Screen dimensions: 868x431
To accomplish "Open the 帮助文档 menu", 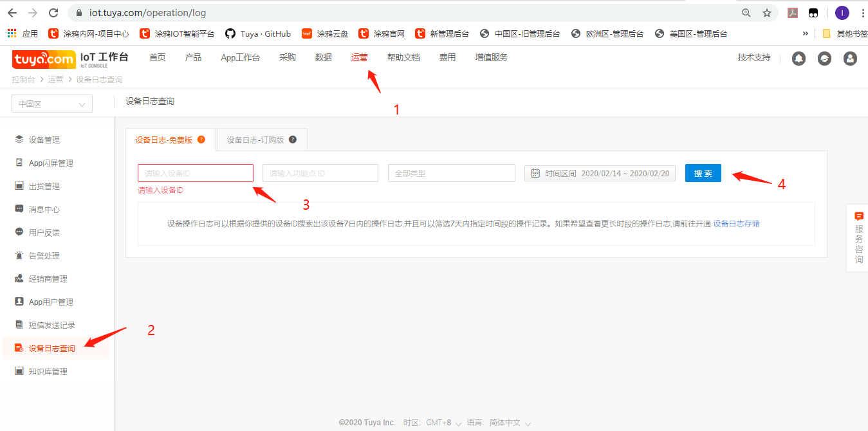I will coord(403,57).
